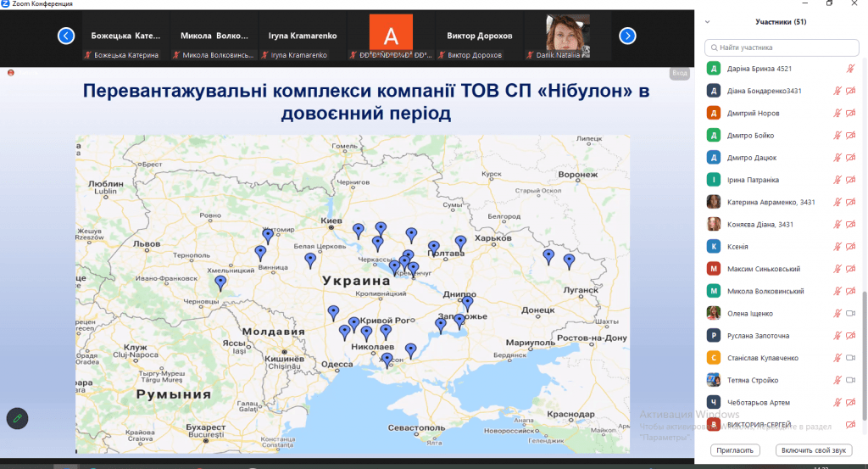Click the map pin near Винница
This screenshot has height=469, width=868.
(260, 252)
